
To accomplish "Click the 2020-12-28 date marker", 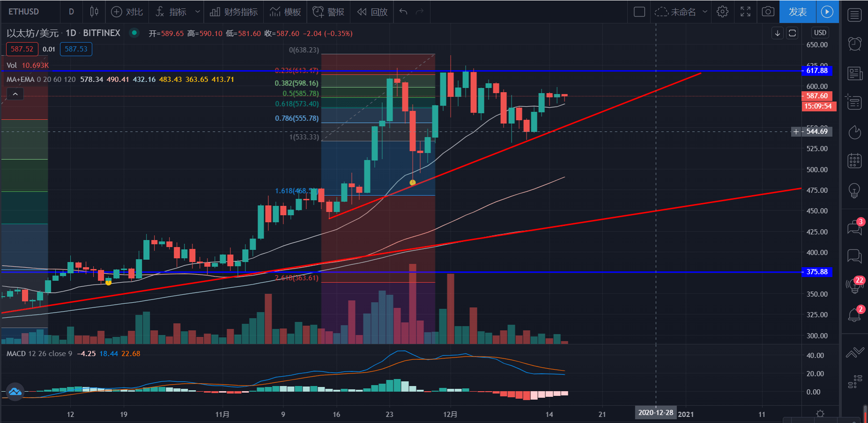I will [x=656, y=413].
